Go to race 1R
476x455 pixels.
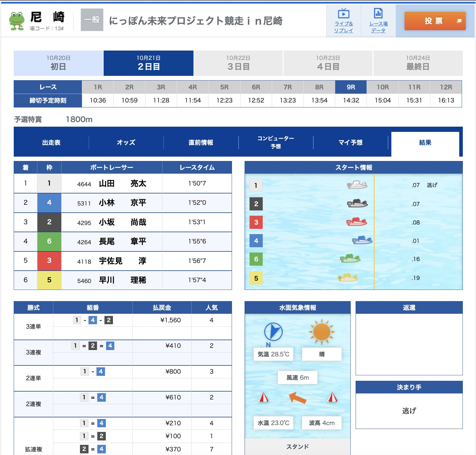coord(98,87)
